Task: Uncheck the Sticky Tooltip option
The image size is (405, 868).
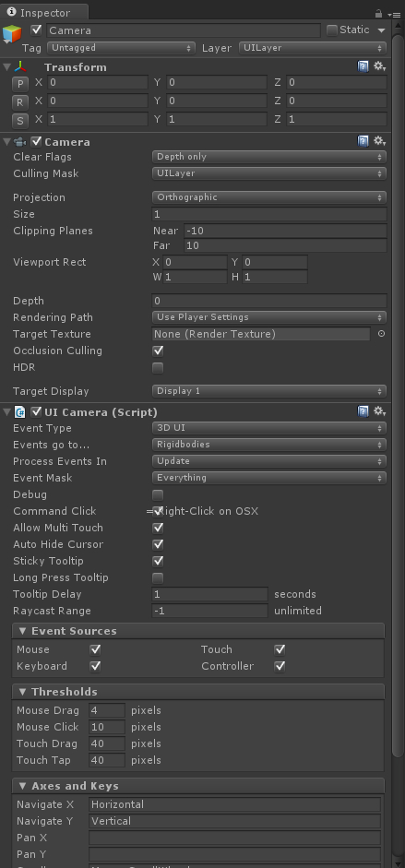Action: click(x=158, y=561)
